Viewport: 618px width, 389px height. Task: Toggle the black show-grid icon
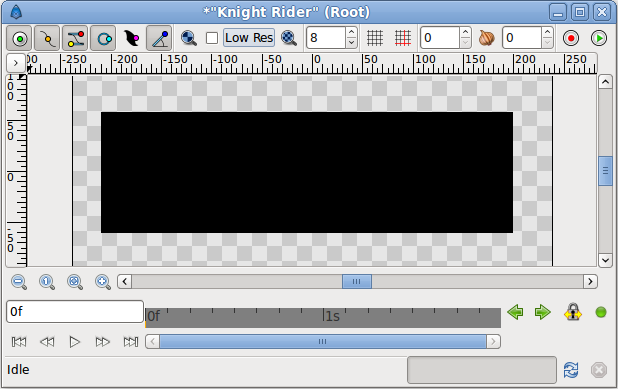(375, 38)
